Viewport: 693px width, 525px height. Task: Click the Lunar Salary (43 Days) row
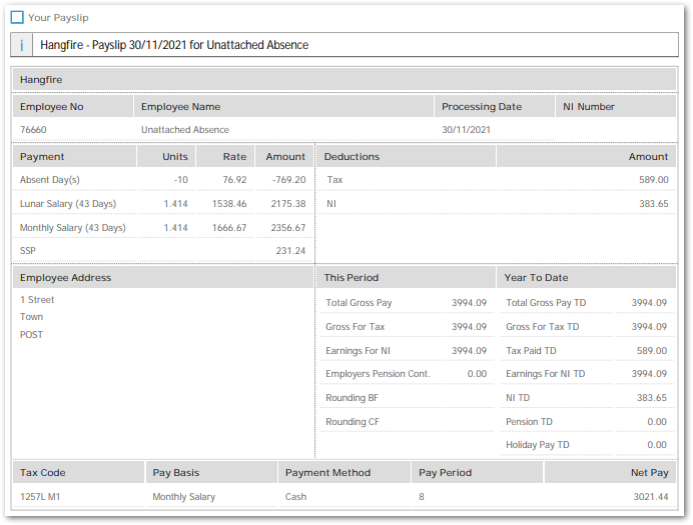pyautogui.click(x=68, y=204)
